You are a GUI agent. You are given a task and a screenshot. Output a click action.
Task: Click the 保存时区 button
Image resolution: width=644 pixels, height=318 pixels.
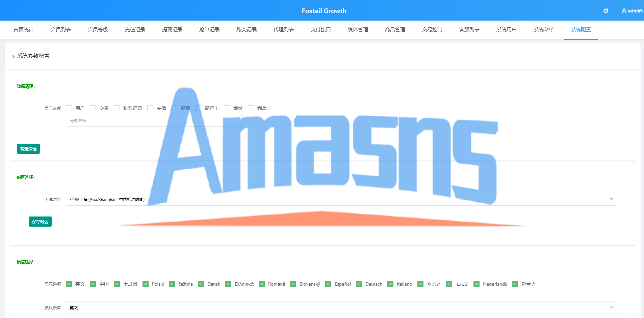coord(40,222)
